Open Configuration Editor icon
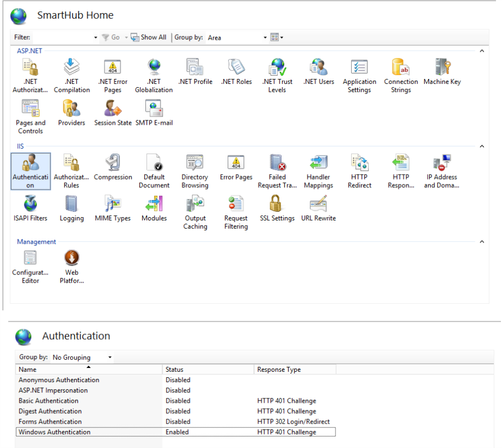 (x=30, y=266)
